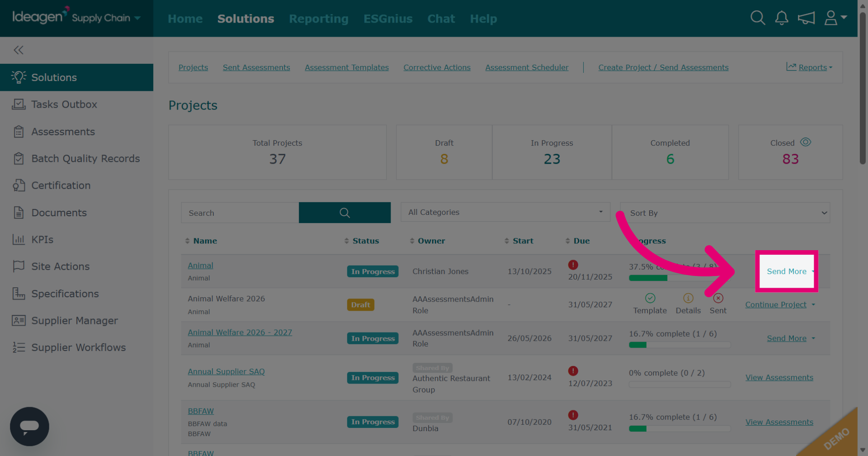Filter by In Progress count card
This screenshot has height=456, width=868.
pos(552,152)
